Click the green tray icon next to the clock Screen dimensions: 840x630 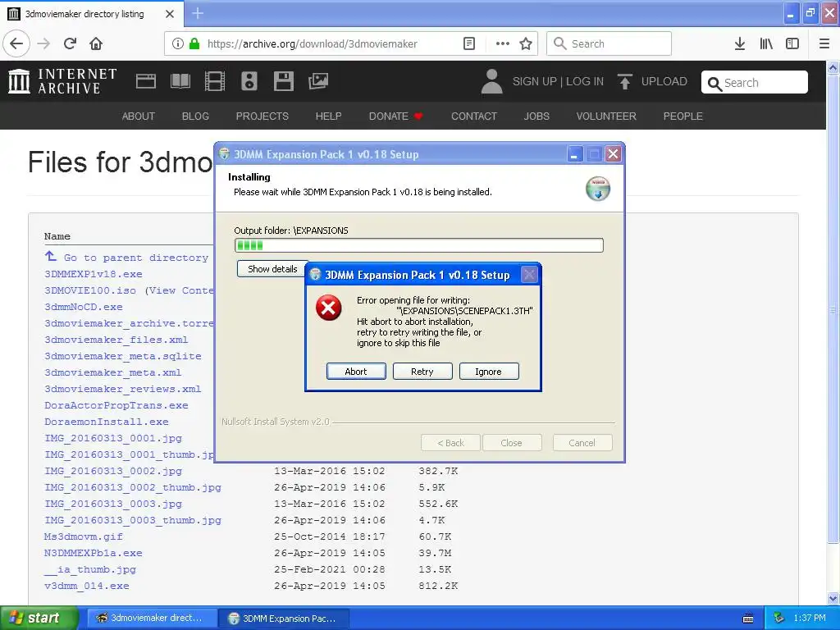[x=779, y=619]
